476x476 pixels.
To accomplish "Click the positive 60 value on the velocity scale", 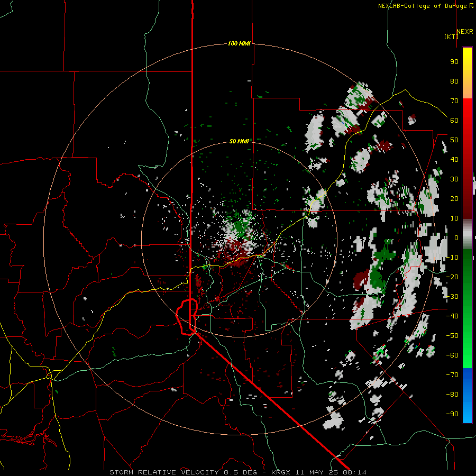I will (x=454, y=121).
